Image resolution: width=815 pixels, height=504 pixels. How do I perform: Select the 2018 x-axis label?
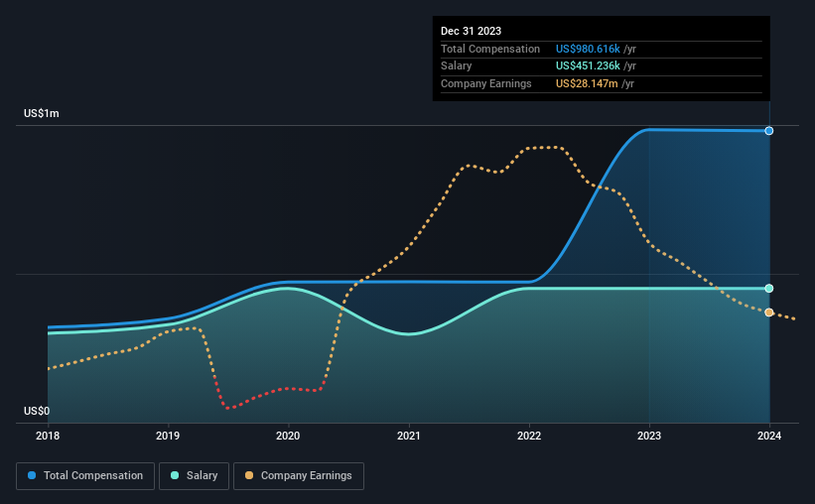pos(48,436)
